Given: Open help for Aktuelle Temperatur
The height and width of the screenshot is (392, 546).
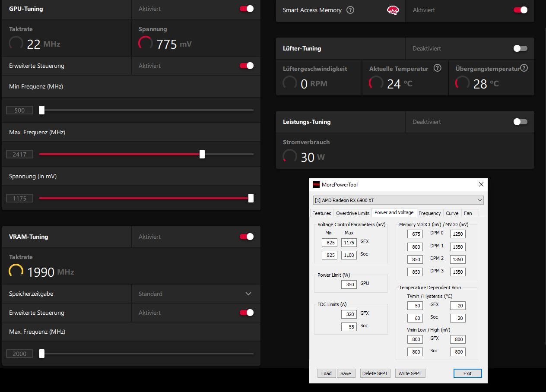Looking at the screenshot, I should tap(438, 68).
